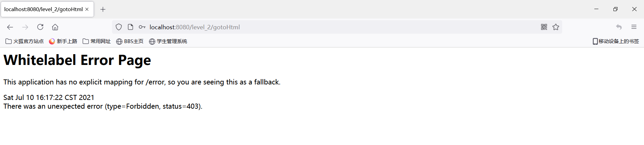Bookmark this page with the star
This screenshot has height=145, width=644.
[556, 27]
